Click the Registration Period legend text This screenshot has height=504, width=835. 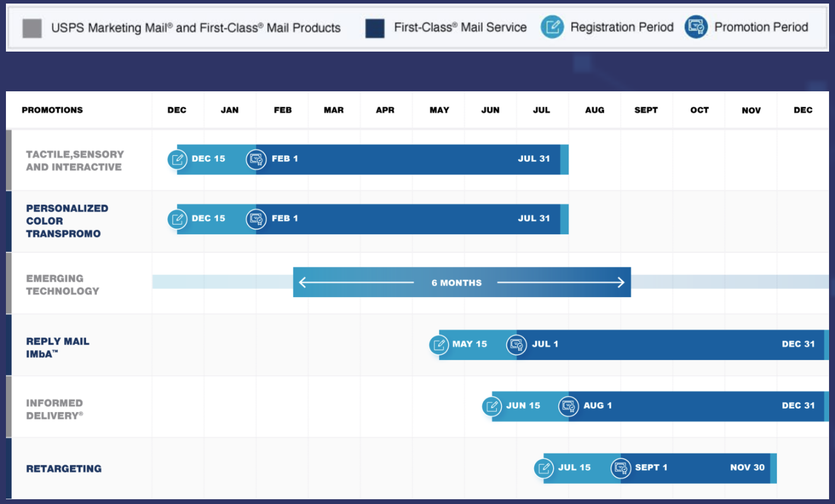pyautogui.click(x=622, y=27)
